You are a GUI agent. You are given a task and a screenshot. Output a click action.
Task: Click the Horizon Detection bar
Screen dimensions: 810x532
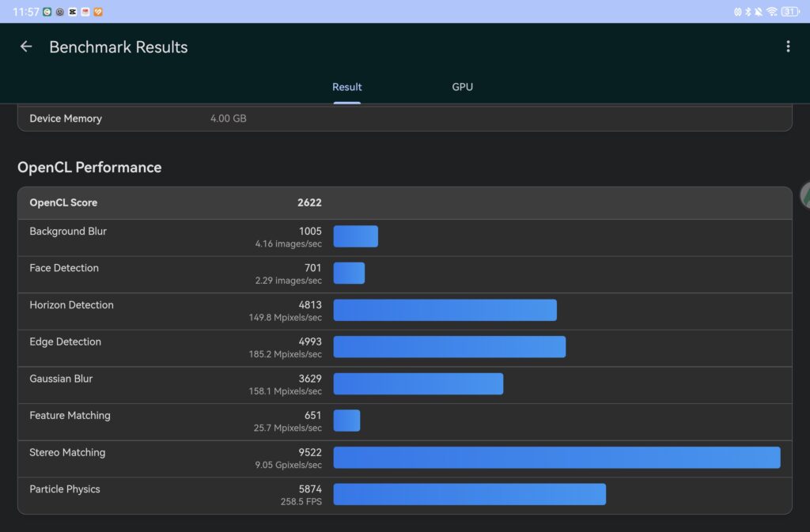point(445,310)
